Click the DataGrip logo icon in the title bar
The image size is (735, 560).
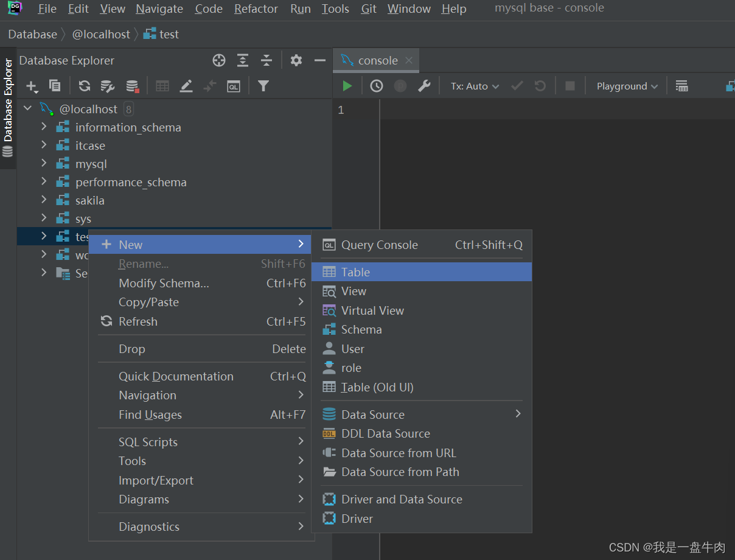(x=15, y=8)
